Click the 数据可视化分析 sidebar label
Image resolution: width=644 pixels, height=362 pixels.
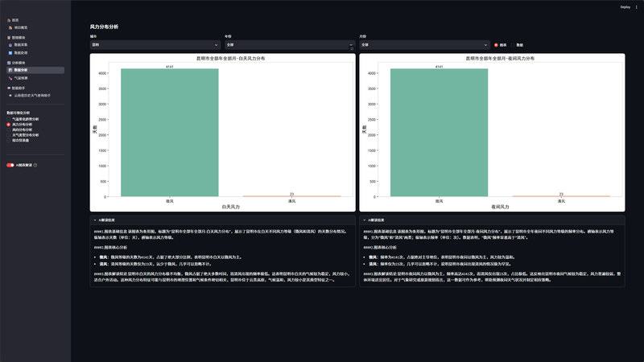pyautogui.click(x=18, y=113)
